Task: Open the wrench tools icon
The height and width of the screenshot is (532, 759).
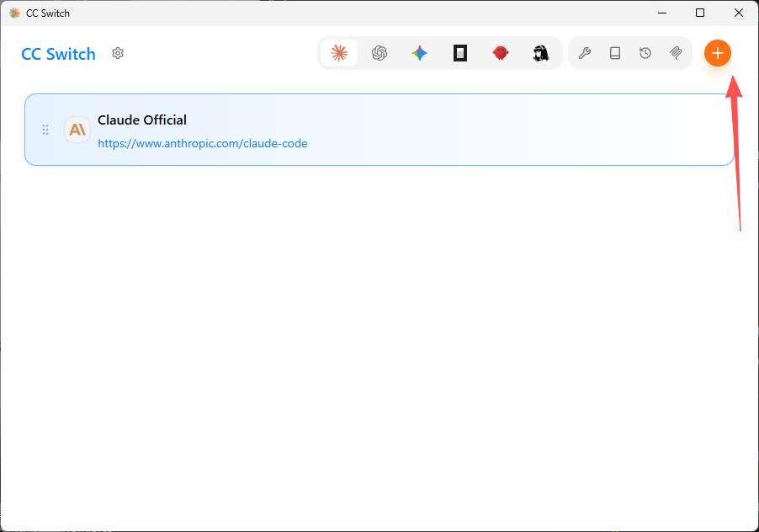Action: click(585, 53)
